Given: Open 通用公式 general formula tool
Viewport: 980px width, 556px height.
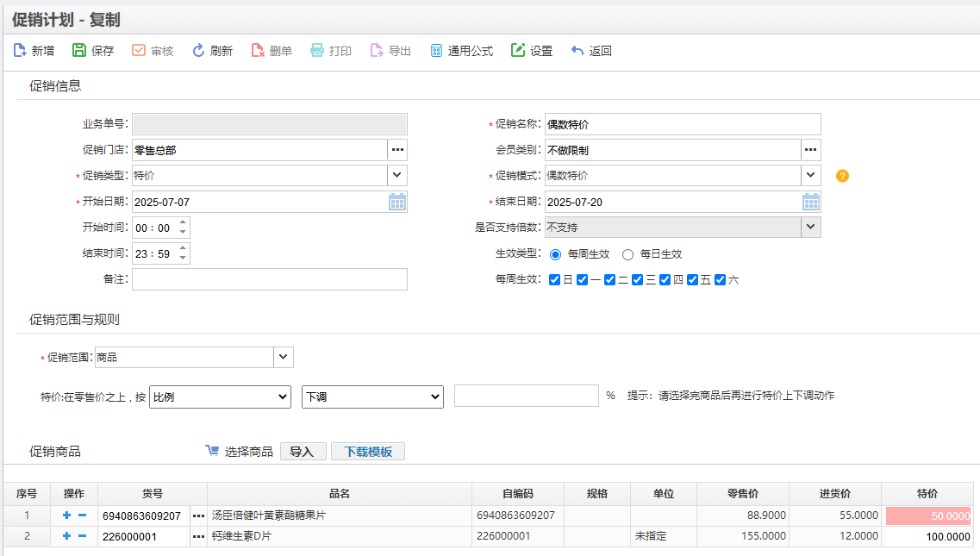Looking at the screenshot, I should (436, 51).
